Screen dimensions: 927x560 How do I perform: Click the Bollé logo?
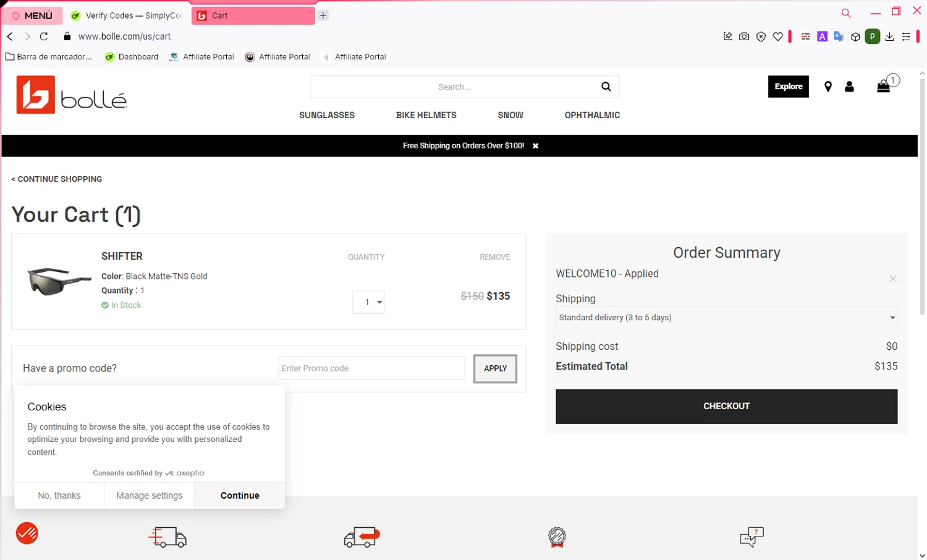click(72, 95)
